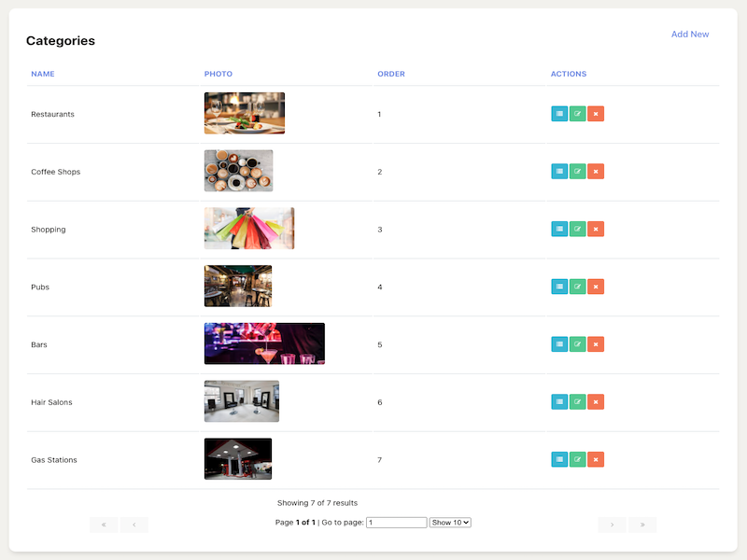
Task: Delete the Bars category
Action: [x=596, y=344]
